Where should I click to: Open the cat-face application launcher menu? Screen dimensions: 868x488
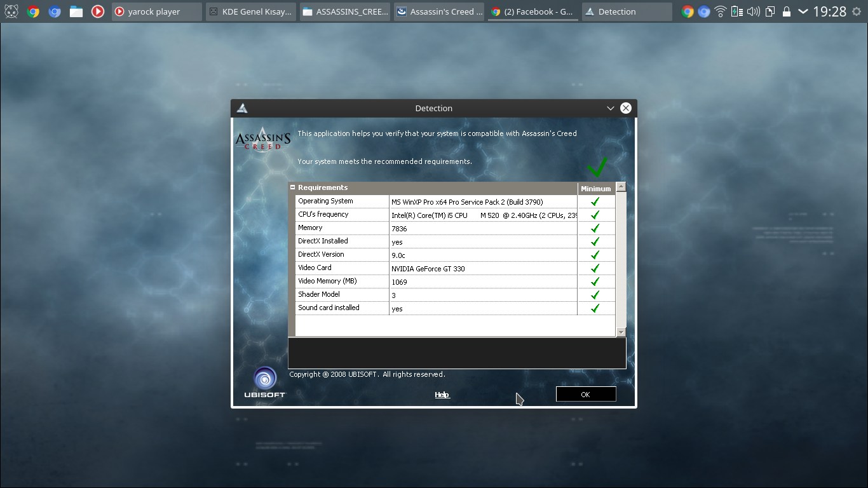(11, 11)
